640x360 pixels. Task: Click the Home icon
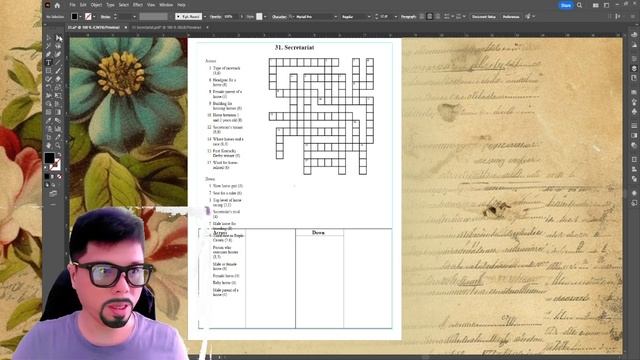click(x=57, y=5)
